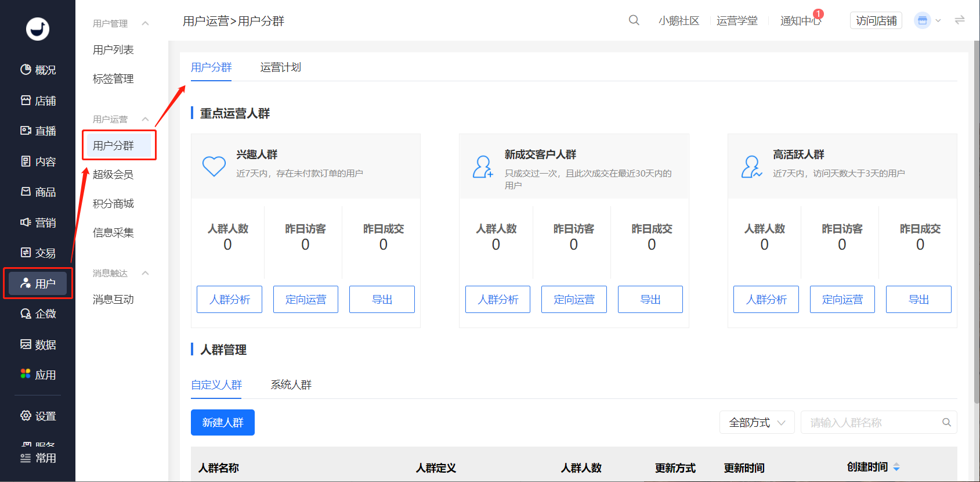This screenshot has height=482, width=980.
Task: Open 用户列表 in the submenu
Action: coord(113,50)
